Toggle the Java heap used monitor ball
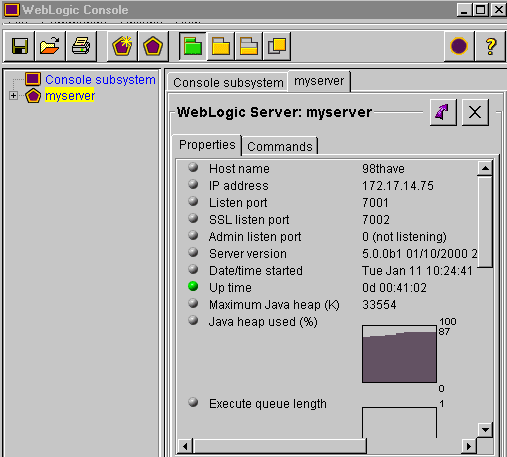The image size is (507, 457). tap(193, 320)
